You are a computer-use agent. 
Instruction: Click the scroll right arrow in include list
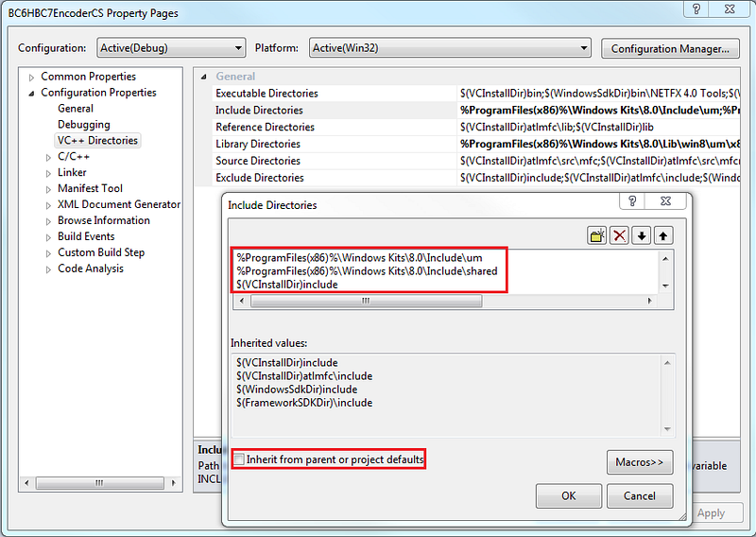tap(649, 301)
